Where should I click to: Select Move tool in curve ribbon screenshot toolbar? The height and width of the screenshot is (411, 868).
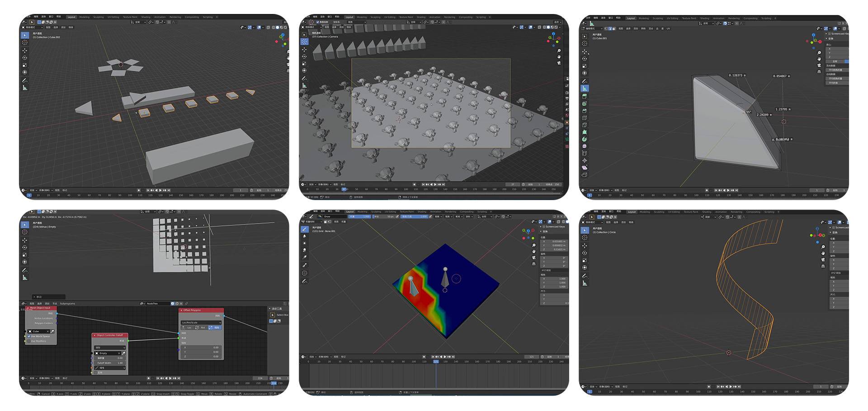(585, 246)
